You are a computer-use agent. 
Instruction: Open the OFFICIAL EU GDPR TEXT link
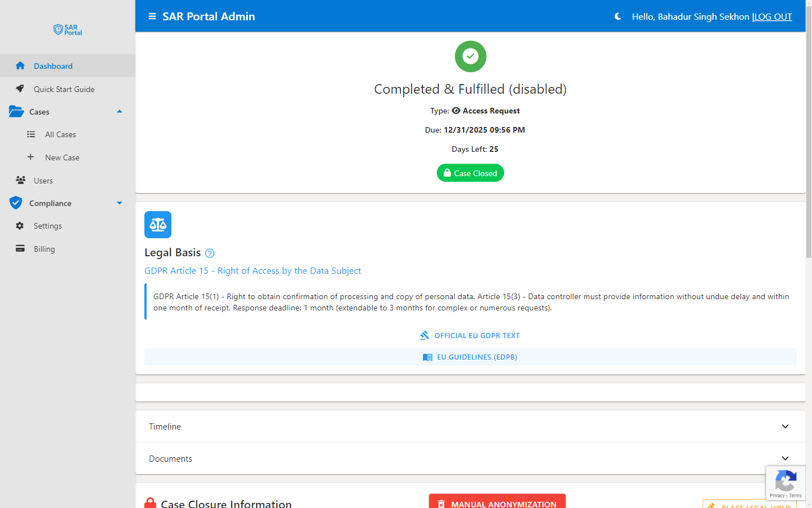pos(470,335)
